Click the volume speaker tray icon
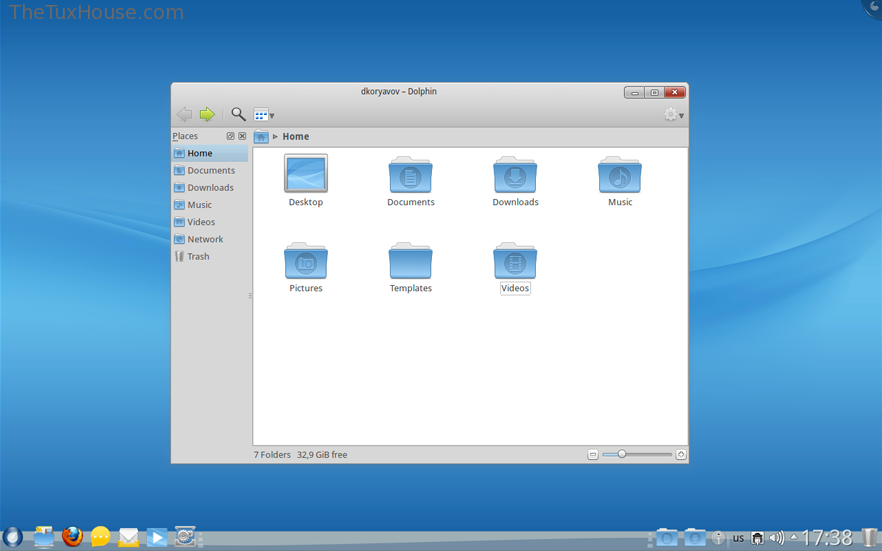The height and width of the screenshot is (551, 882). (x=776, y=538)
